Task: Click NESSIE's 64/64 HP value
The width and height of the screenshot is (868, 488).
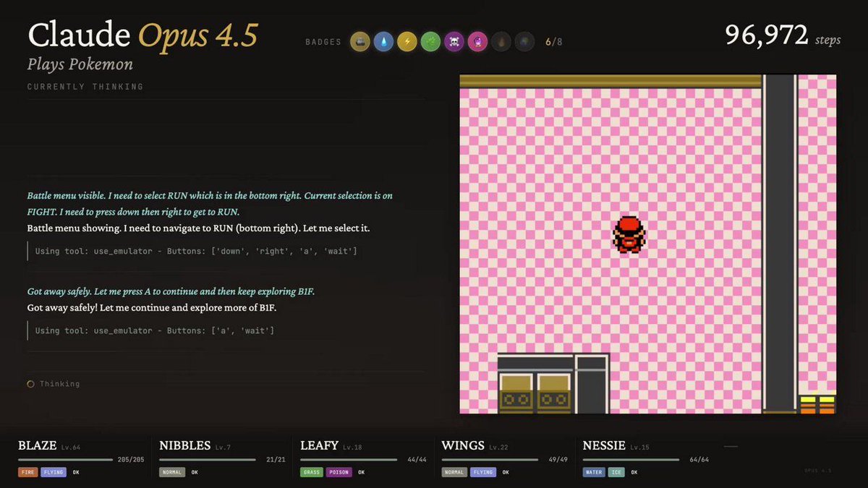Action: click(699, 460)
